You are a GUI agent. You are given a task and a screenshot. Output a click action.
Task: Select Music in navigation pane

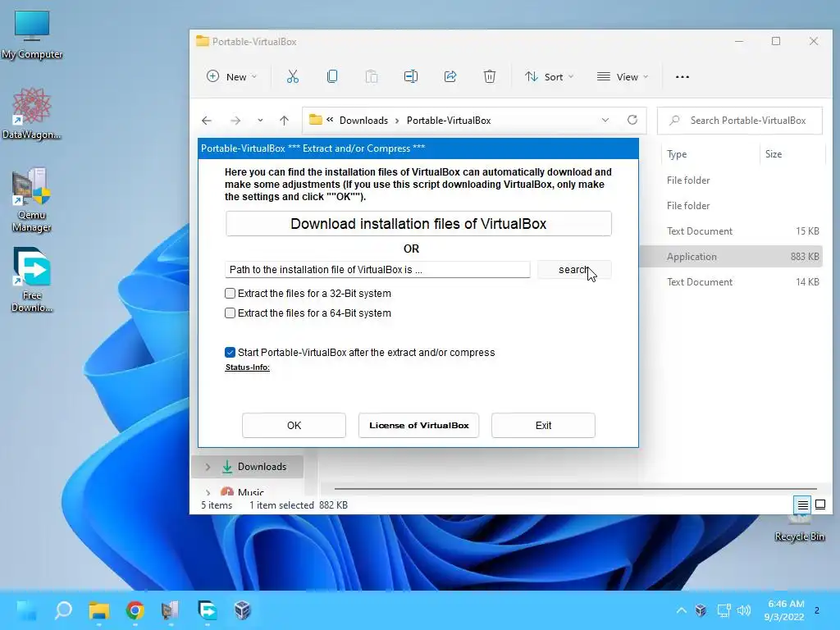[251, 492]
